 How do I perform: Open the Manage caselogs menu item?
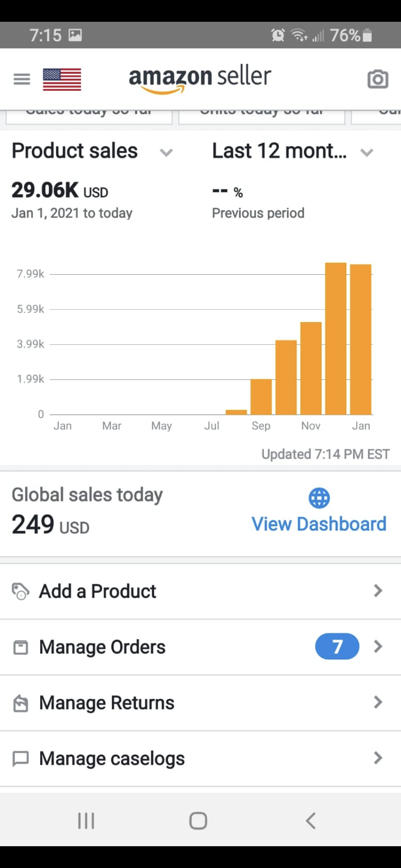pyautogui.click(x=112, y=759)
